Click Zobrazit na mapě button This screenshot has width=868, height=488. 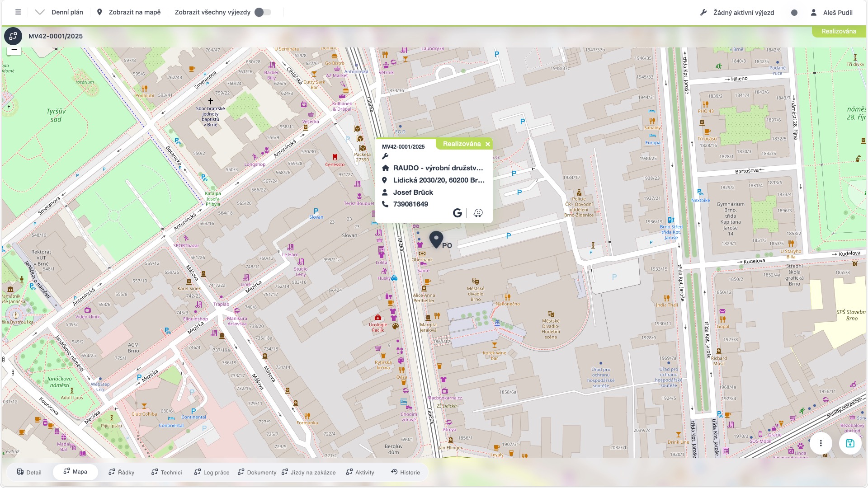[129, 12]
